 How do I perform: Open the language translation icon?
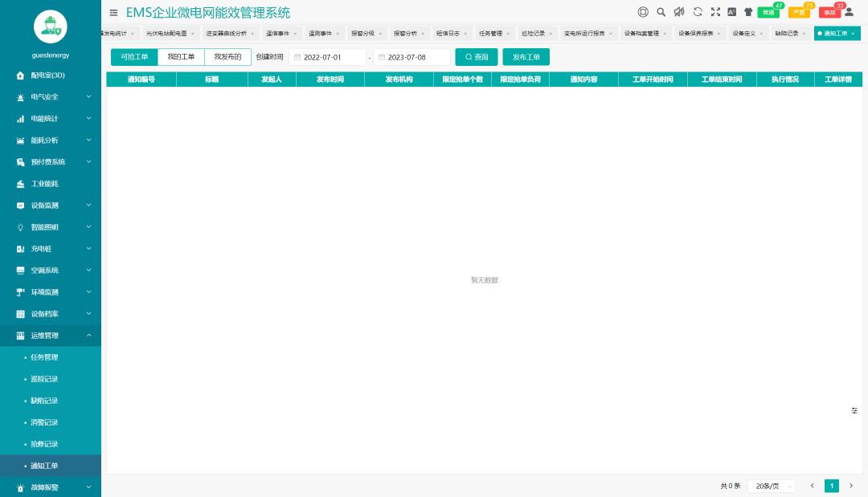click(x=732, y=12)
